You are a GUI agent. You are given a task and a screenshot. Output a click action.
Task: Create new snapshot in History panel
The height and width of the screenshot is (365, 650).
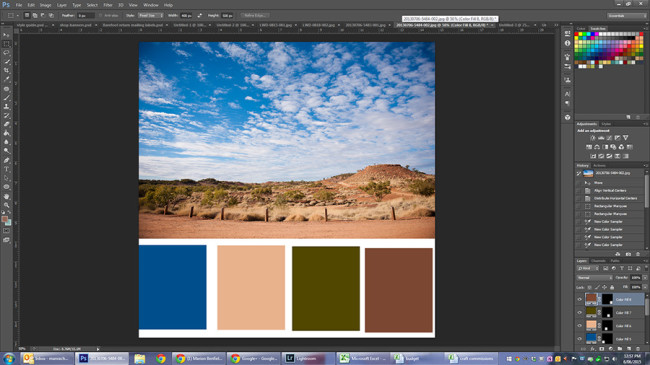[x=628, y=254]
